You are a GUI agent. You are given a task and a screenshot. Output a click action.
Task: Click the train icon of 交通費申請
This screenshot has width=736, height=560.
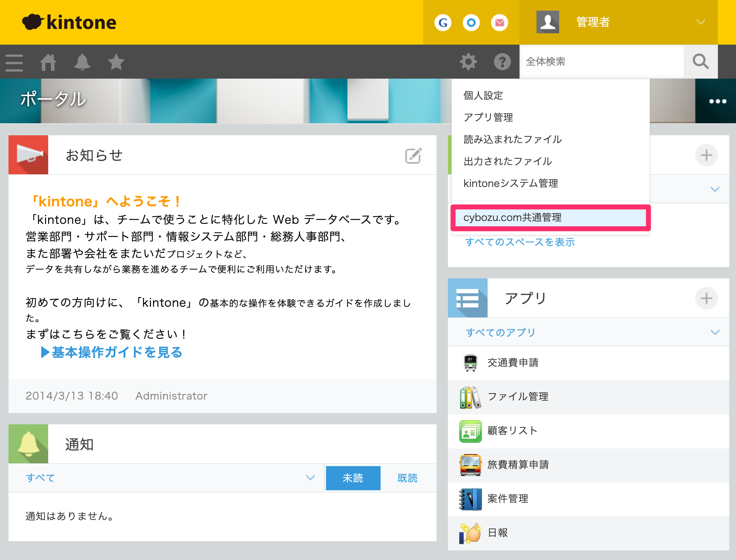point(470,363)
